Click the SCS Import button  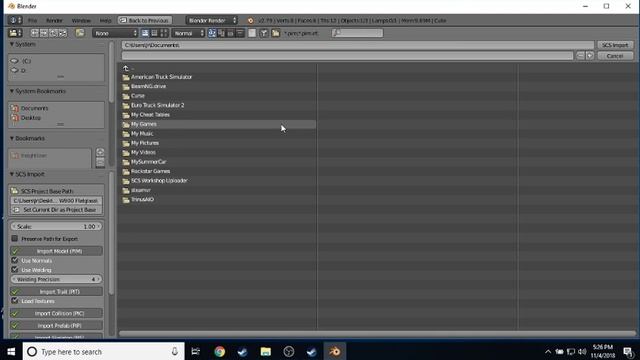click(615, 45)
